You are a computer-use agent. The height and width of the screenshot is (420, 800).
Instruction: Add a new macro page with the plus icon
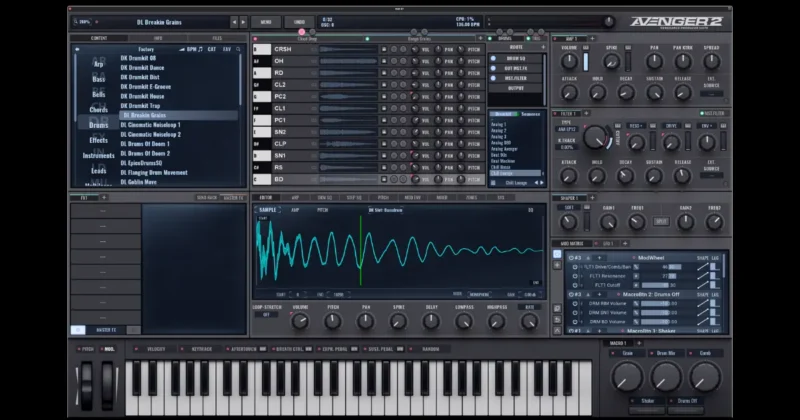pyautogui.click(x=639, y=343)
